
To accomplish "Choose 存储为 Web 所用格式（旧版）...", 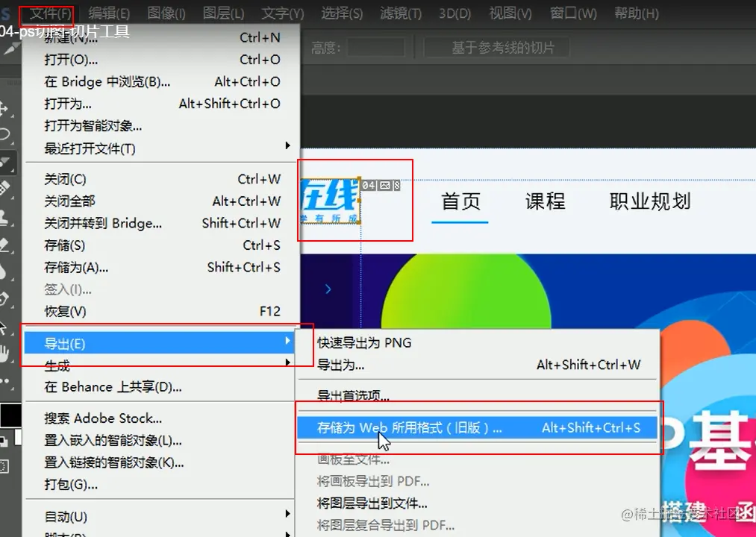I will (478, 427).
